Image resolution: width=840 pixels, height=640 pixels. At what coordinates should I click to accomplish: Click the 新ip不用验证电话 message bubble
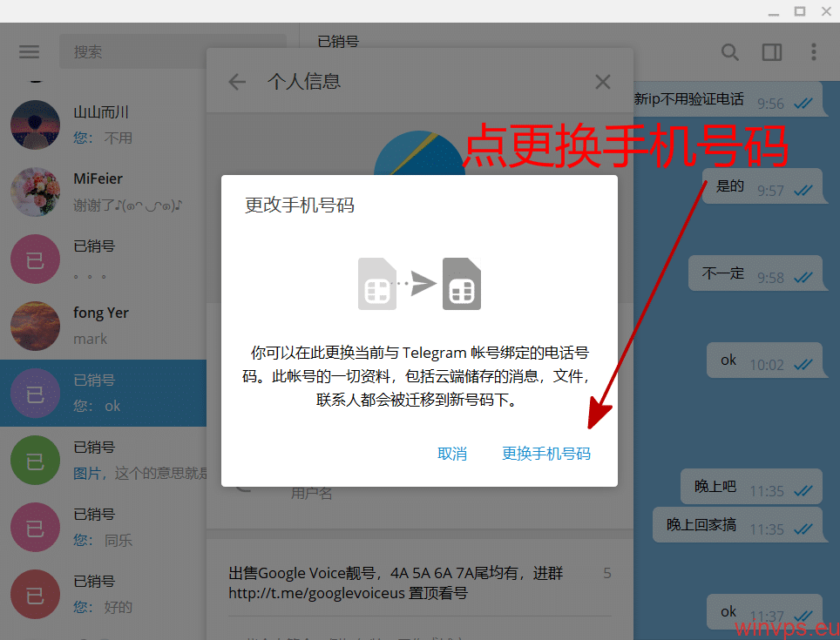[728, 99]
